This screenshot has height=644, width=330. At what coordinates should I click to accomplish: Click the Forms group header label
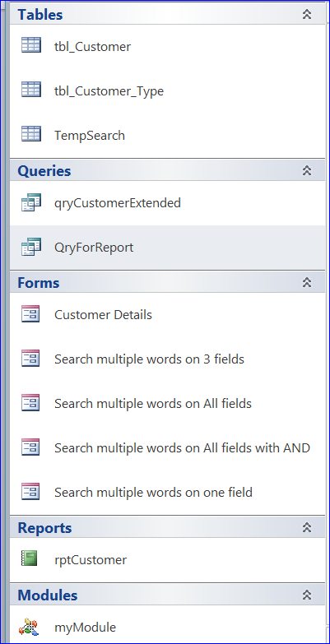[38, 283]
